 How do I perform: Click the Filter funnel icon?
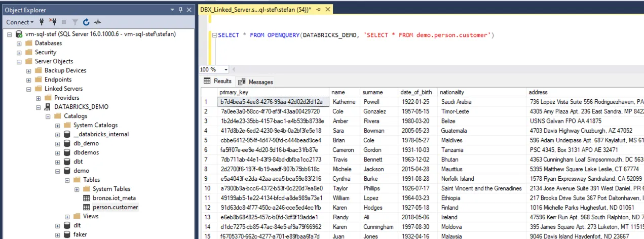[75, 22]
